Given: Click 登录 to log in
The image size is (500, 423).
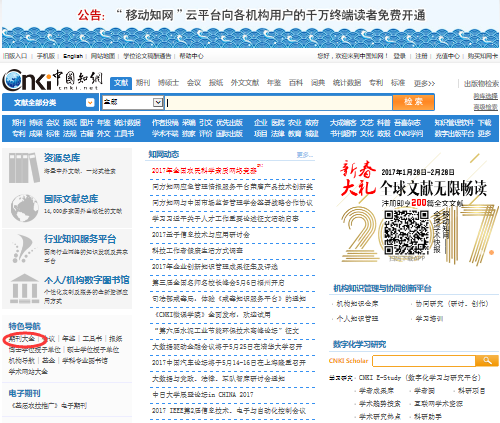Looking at the screenshot, I should (x=399, y=56).
